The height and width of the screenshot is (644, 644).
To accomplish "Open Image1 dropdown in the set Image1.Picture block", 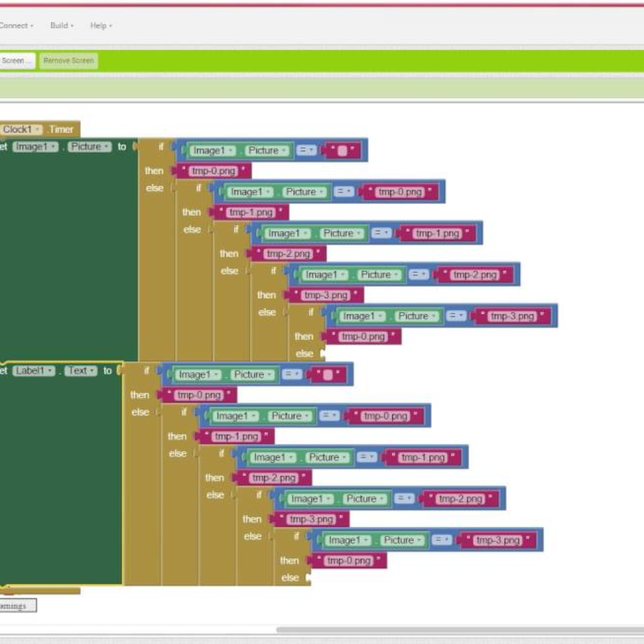I will click(x=35, y=147).
